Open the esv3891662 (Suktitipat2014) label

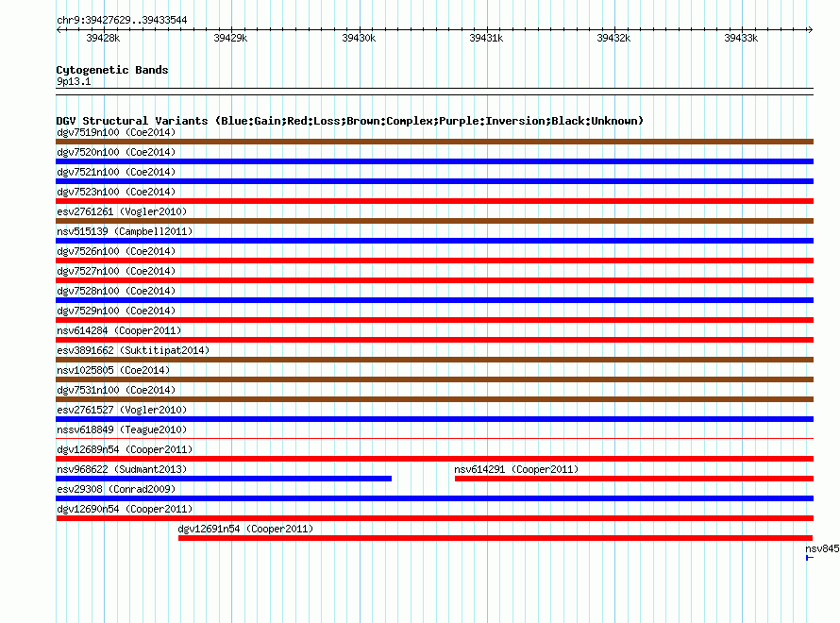(x=133, y=350)
